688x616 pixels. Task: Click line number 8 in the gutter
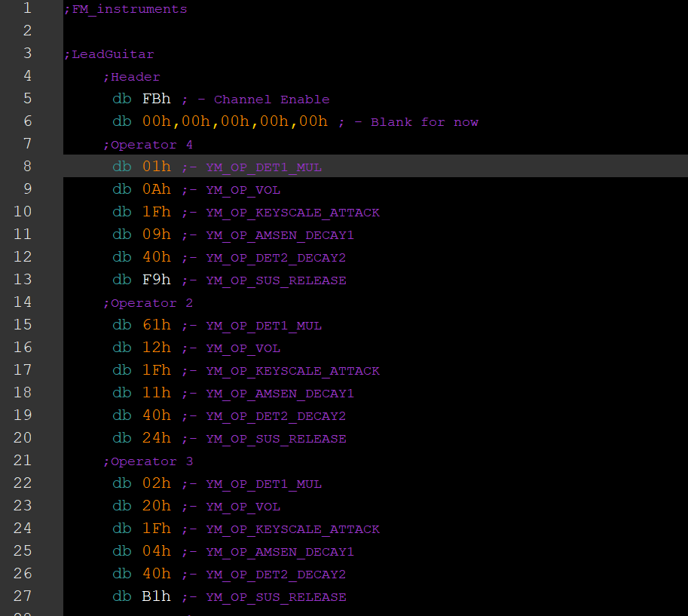pos(27,167)
